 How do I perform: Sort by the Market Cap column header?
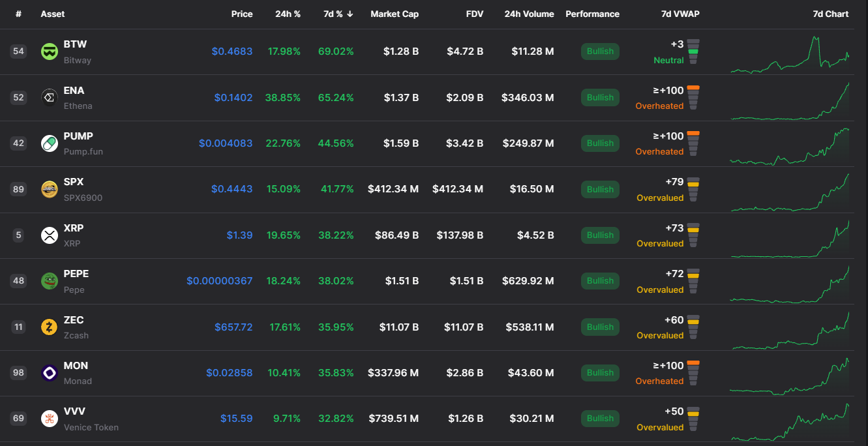point(395,14)
